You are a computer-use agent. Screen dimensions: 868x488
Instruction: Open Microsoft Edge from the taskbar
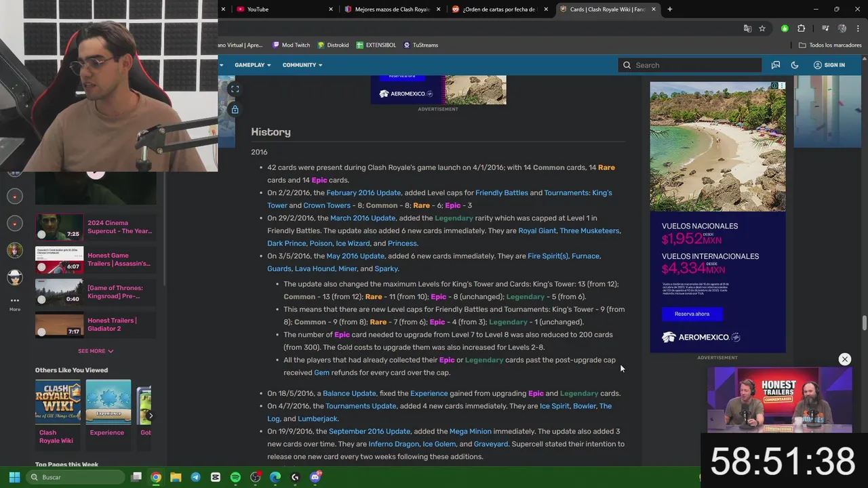(275, 477)
